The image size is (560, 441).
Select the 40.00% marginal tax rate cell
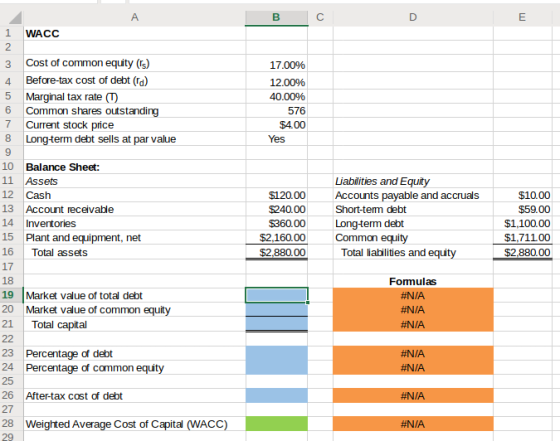pyautogui.click(x=276, y=96)
